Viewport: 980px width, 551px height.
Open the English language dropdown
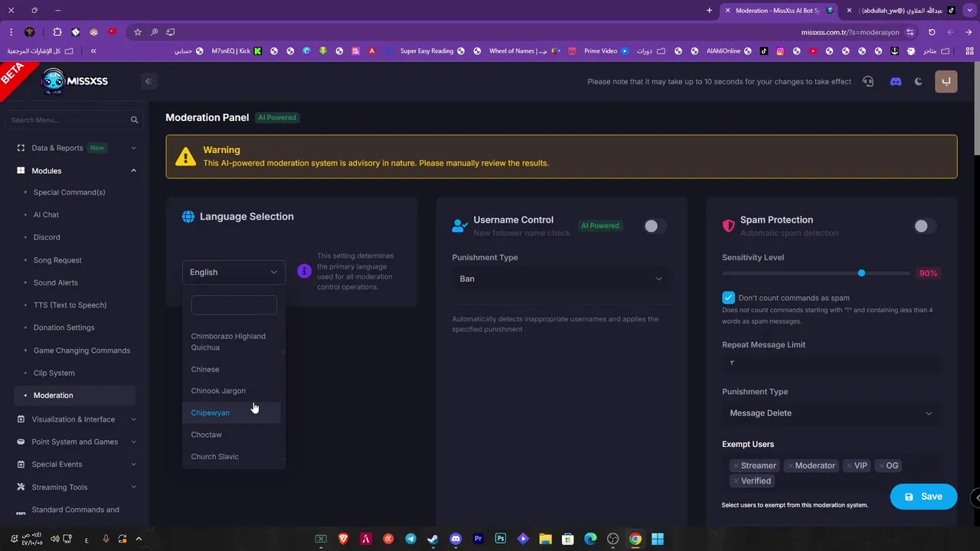click(234, 272)
